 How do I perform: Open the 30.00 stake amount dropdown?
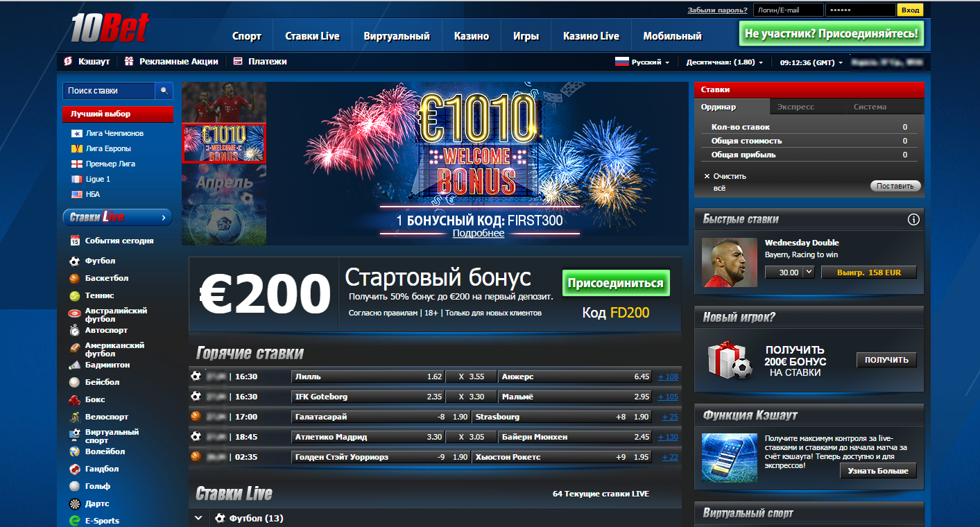808,273
